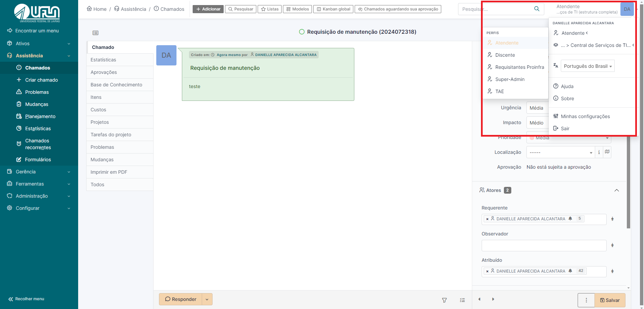Open the location map icon
Screen dimensions: 644x309
(x=607, y=152)
